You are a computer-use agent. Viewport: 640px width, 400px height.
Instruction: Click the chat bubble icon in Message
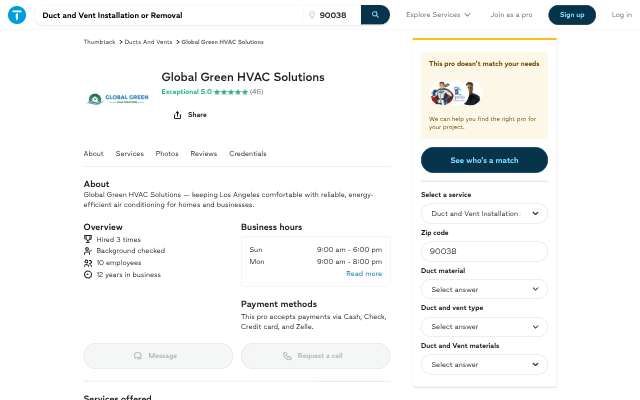pos(138,356)
